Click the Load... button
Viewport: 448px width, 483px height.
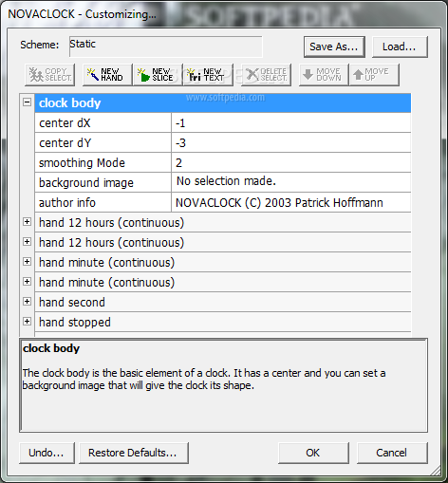click(x=400, y=46)
